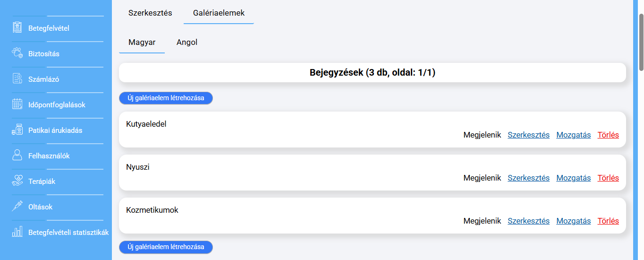Switch to the Szerkesztés tab
The image size is (644, 260).
[x=150, y=13]
